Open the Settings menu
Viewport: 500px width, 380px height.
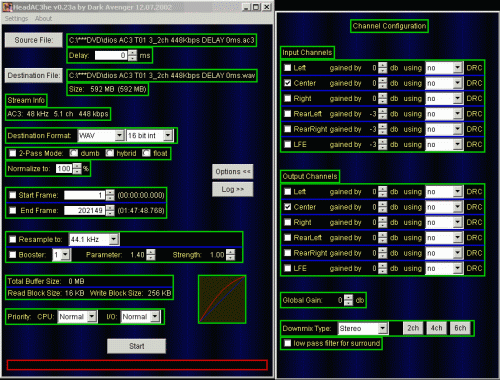click(16, 18)
